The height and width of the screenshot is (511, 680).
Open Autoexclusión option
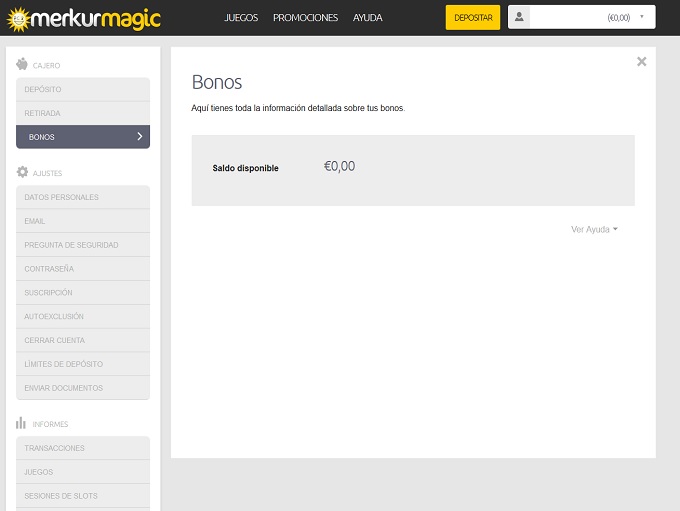pos(83,317)
